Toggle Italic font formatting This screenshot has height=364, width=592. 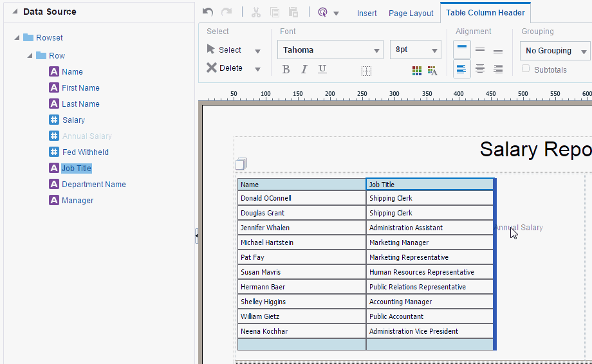point(304,69)
